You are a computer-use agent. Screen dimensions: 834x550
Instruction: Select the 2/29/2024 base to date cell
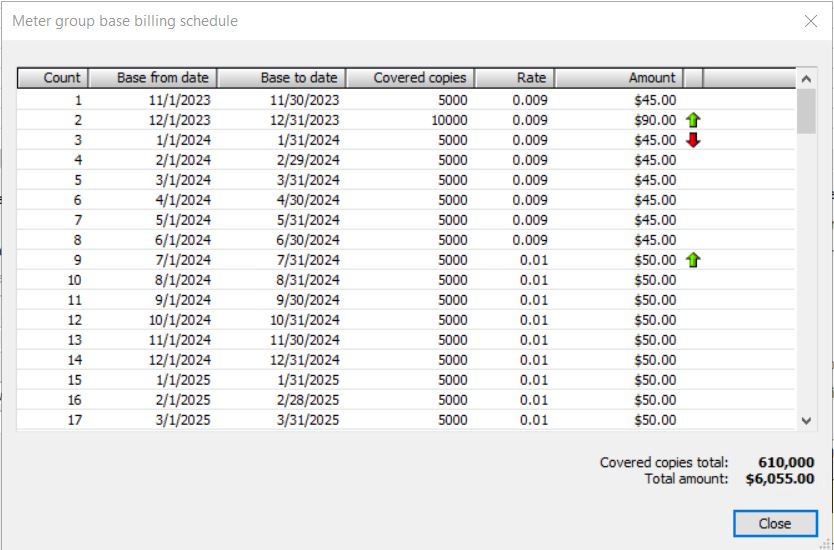point(308,160)
